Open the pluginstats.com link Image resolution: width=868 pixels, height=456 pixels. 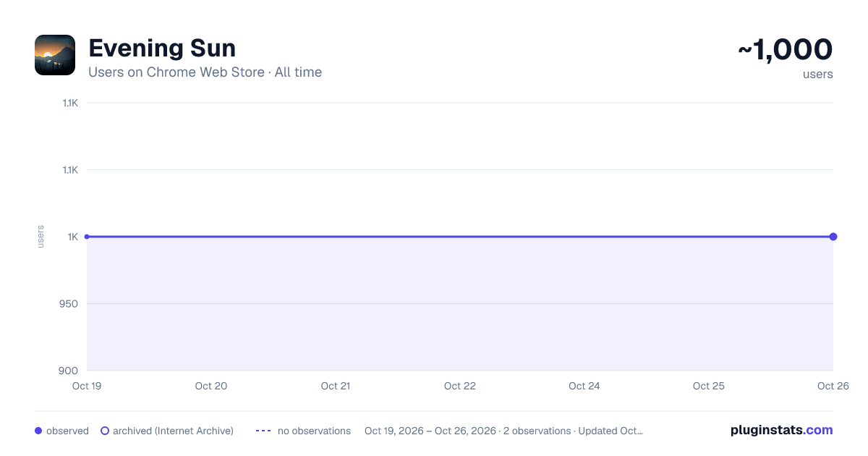[782, 430]
